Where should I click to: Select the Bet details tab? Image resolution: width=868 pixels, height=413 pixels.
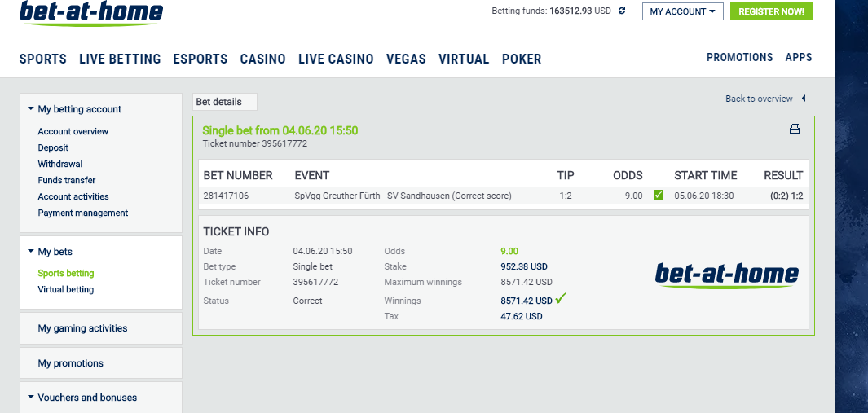click(225, 102)
